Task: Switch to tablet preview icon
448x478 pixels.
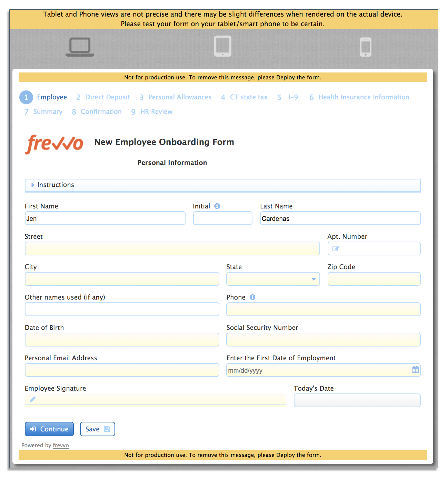Action: point(223,46)
